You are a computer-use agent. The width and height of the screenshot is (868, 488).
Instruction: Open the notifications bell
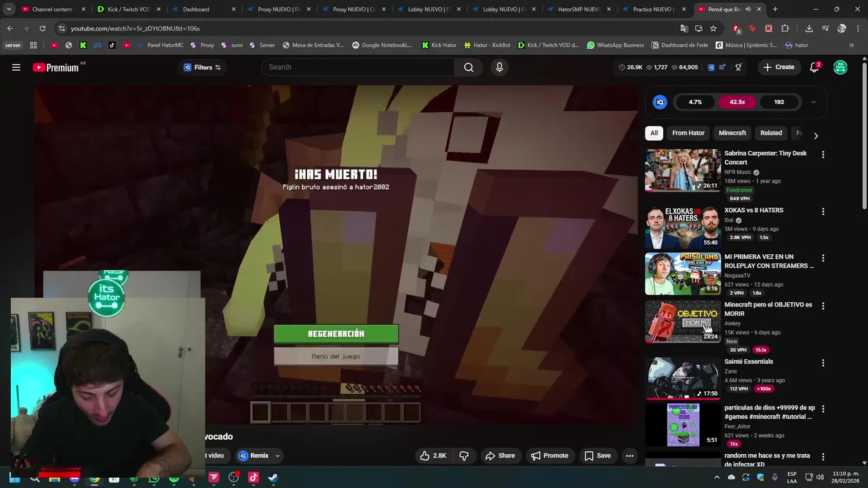click(814, 67)
